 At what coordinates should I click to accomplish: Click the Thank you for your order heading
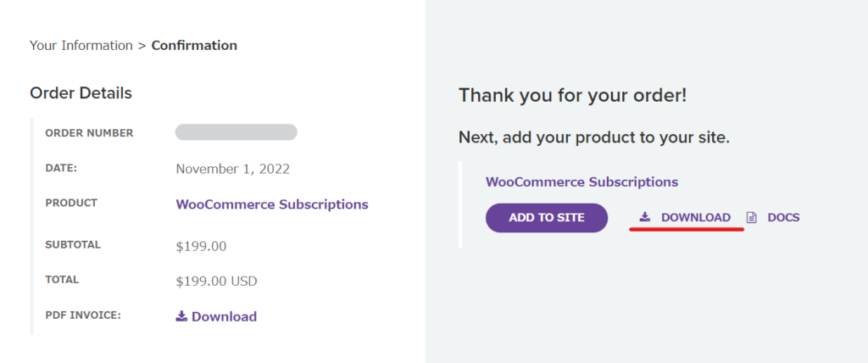tap(572, 95)
